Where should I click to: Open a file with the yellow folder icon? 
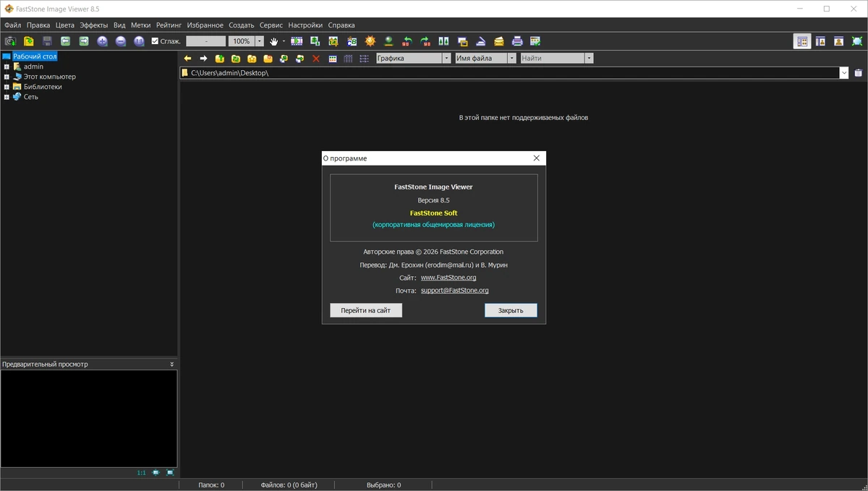pos(29,41)
